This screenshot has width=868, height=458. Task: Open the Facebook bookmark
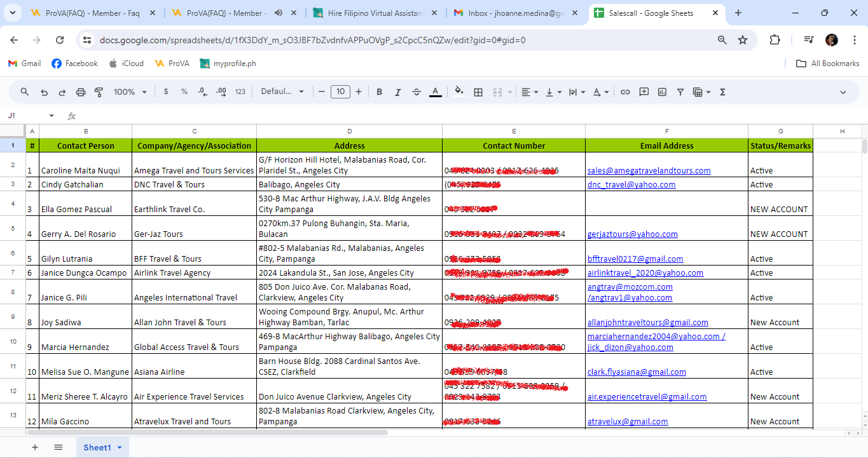click(74, 64)
